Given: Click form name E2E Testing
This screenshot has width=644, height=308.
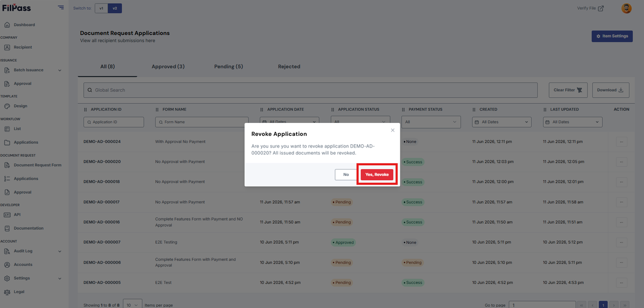Looking at the screenshot, I should point(166,243).
